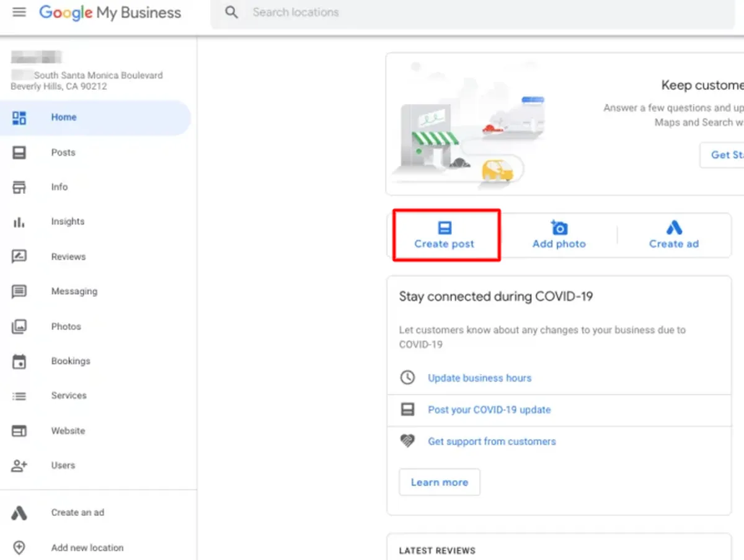Open Info menu item
The width and height of the screenshot is (744, 560).
tap(60, 187)
